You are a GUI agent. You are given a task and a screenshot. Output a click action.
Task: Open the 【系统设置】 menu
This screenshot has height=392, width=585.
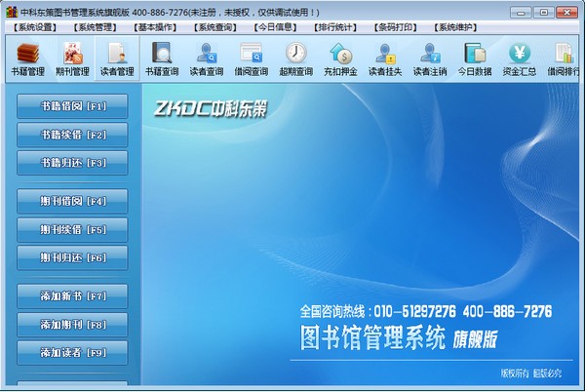tap(36, 27)
